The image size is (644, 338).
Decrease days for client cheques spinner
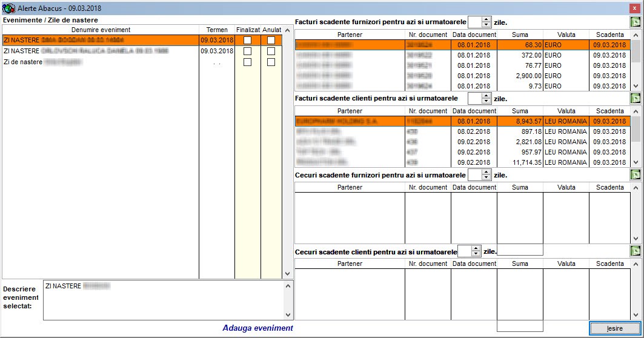point(476,254)
